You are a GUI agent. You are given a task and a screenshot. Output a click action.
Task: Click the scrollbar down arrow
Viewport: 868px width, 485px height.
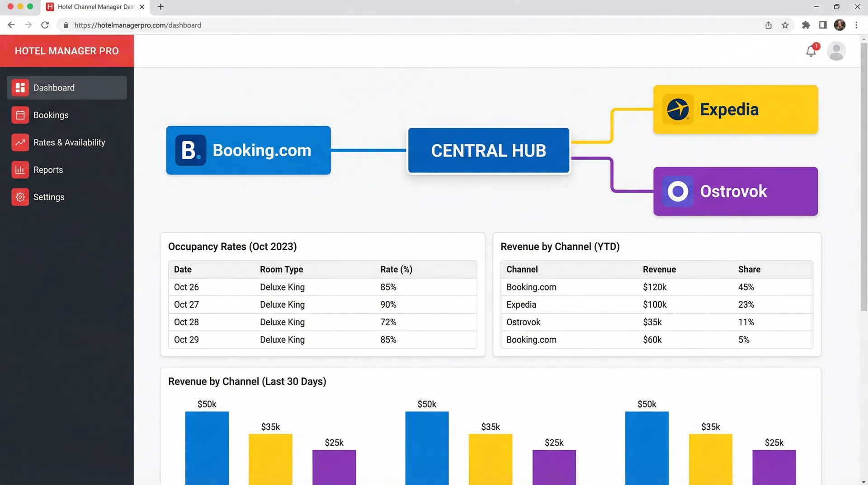tap(864, 481)
